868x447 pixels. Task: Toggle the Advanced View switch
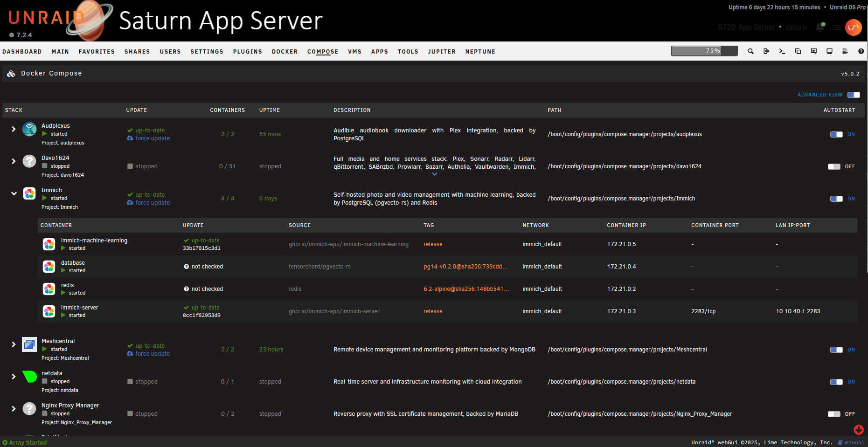coord(854,95)
